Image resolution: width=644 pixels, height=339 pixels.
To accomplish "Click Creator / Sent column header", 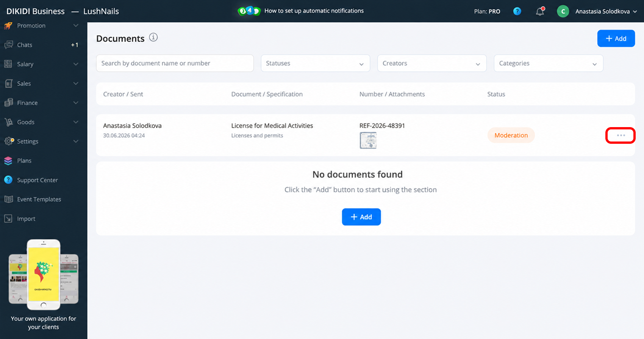I will [x=123, y=94].
